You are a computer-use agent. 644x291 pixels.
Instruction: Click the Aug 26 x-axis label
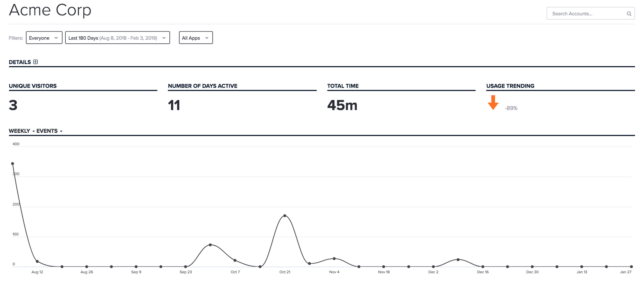pyautogui.click(x=87, y=272)
